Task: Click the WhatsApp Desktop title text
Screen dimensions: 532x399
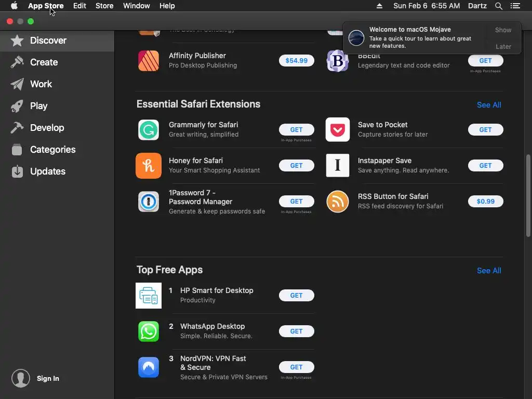Action: tap(212, 326)
